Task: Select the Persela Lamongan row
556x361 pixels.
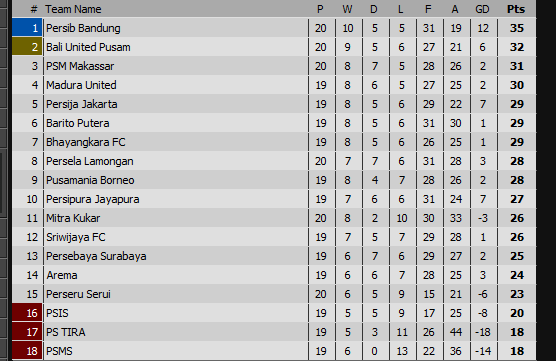Action: (274, 161)
